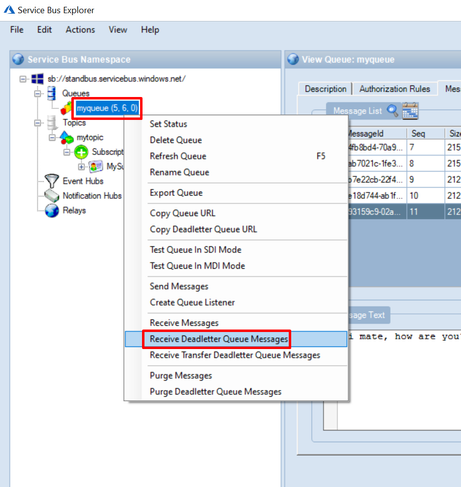Collapse the Queues tree node
The width and height of the screenshot is (461, 487).
(37, 93)
